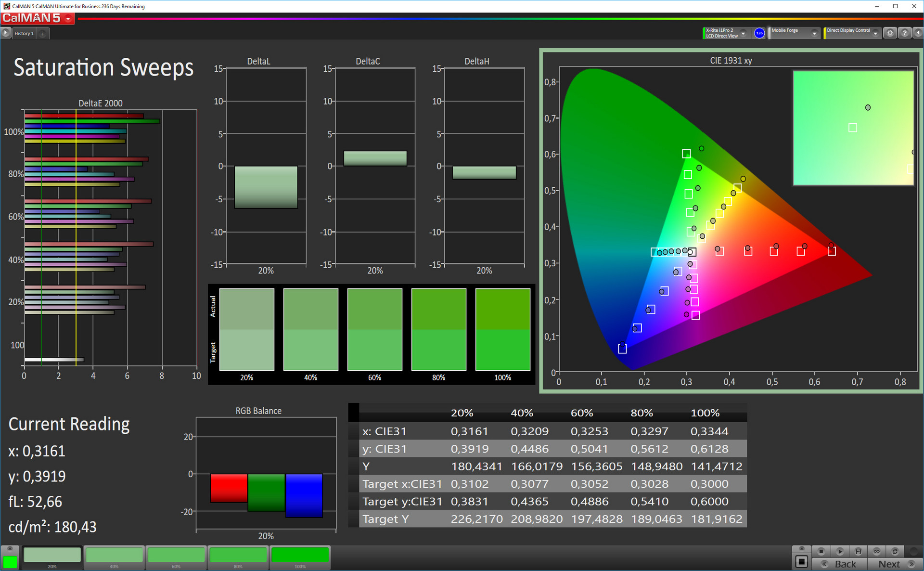Toggle the black square pattern window button
This screenshot has width=924, height=571.
801,561
